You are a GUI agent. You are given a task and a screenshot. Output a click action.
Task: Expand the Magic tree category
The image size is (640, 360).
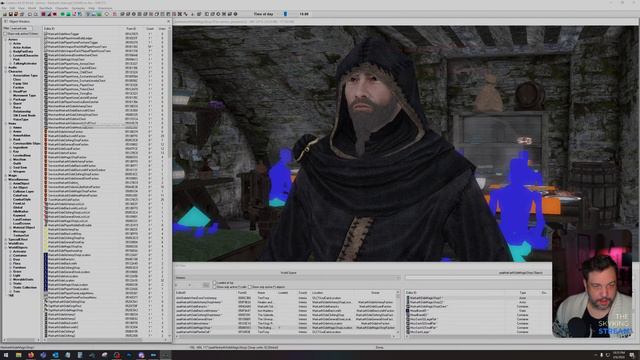tap(6, 175)
